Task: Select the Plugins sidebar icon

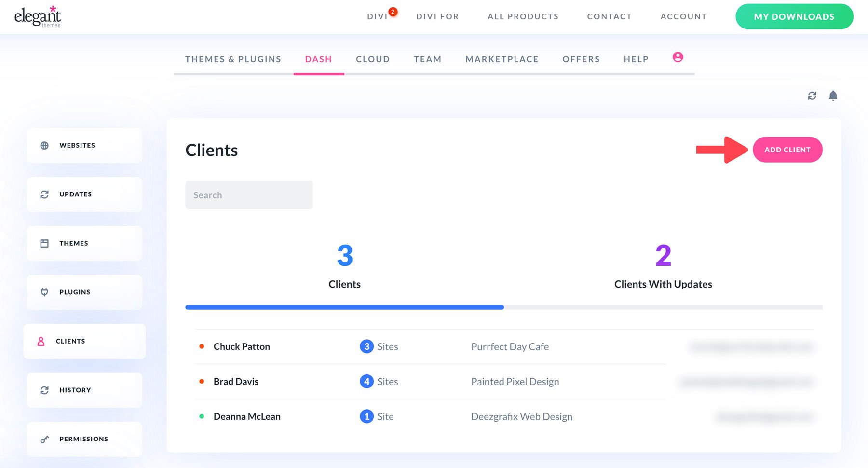Action: point(44,292)
